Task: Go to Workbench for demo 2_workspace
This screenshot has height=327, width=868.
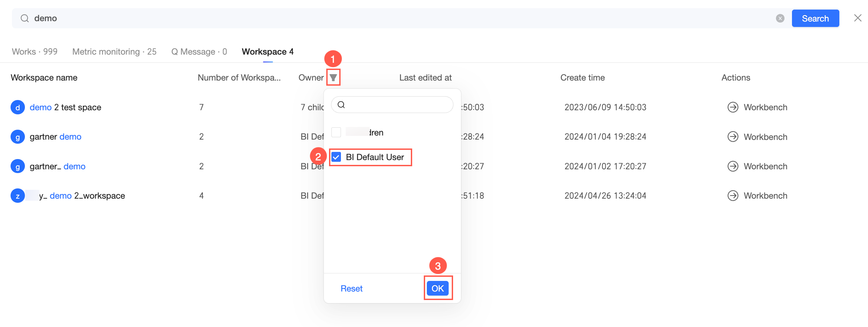Action: pyautogui.click(x=765, y=196)
